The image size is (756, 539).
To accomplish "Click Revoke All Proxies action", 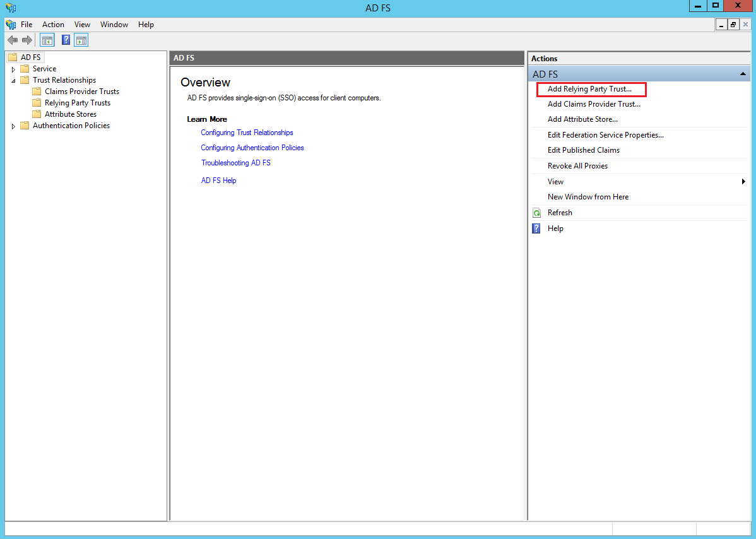I will click(x=577, y=166).
